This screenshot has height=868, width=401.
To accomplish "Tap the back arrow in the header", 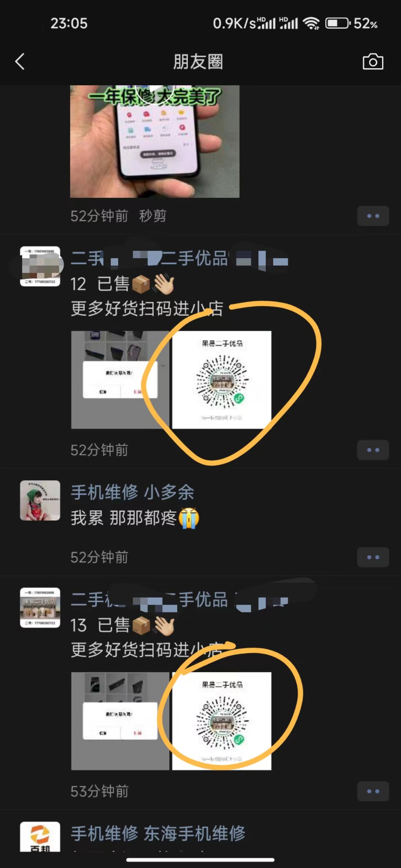I will coord(20,62).
